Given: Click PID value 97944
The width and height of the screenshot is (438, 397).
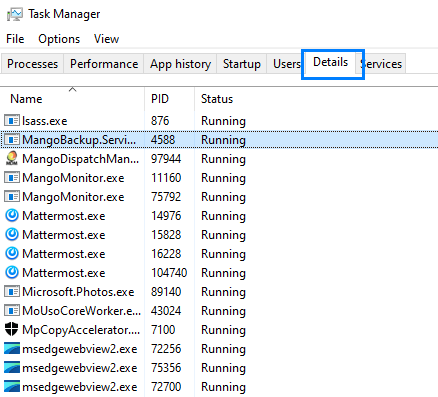Looking at the screenshot, I should coord(166,159).
